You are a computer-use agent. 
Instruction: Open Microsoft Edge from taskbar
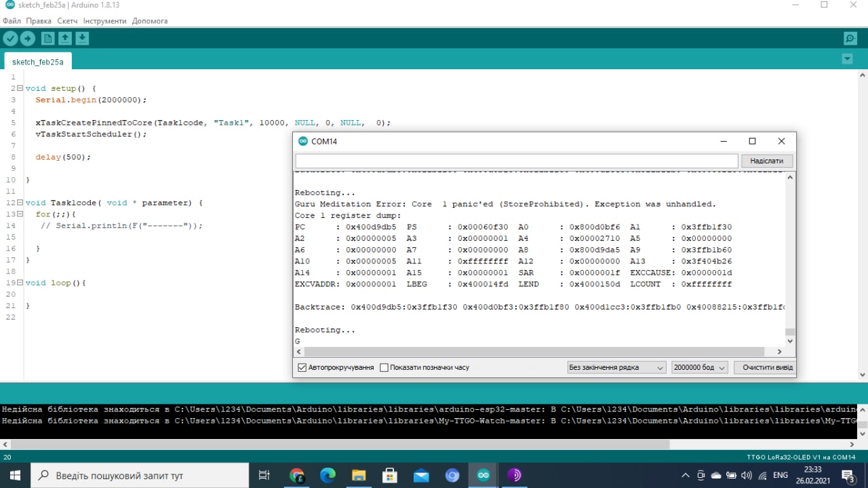328,475
